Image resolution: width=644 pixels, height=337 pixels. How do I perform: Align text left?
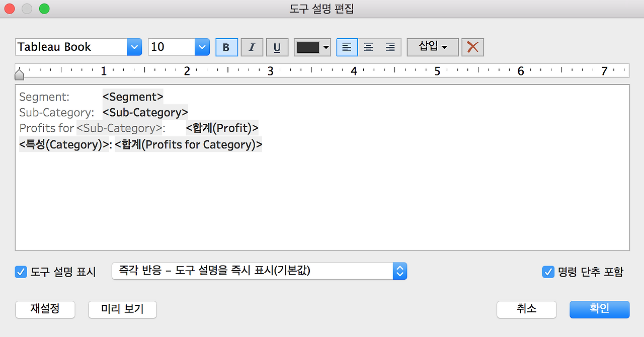point(347,47)
